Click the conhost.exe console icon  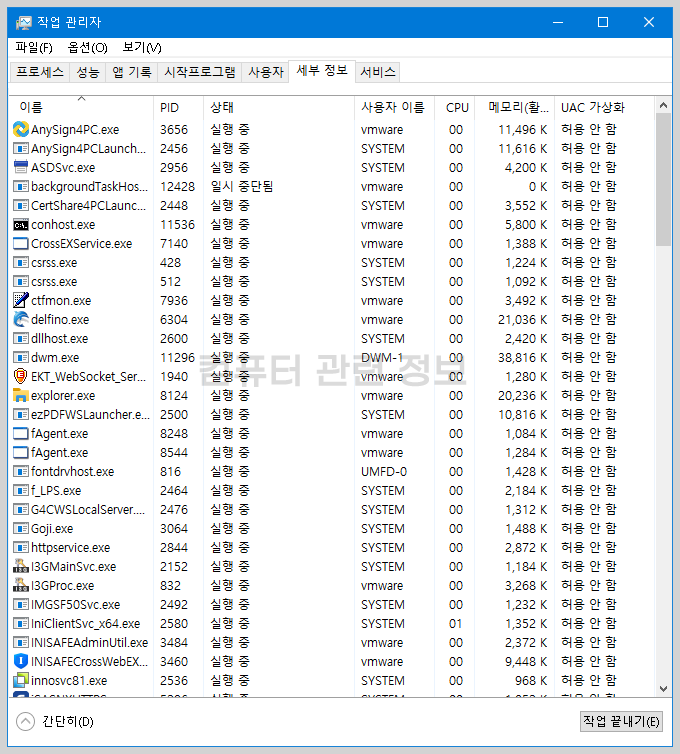(21, 225)
